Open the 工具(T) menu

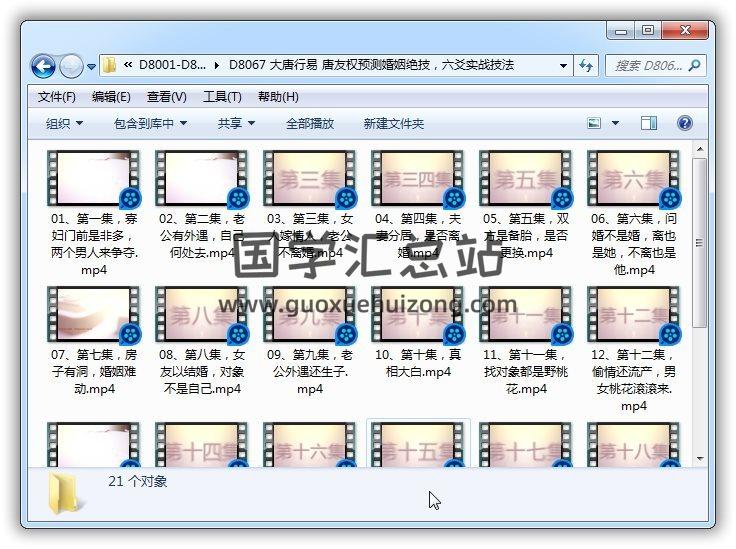click(x=222, y=97)
